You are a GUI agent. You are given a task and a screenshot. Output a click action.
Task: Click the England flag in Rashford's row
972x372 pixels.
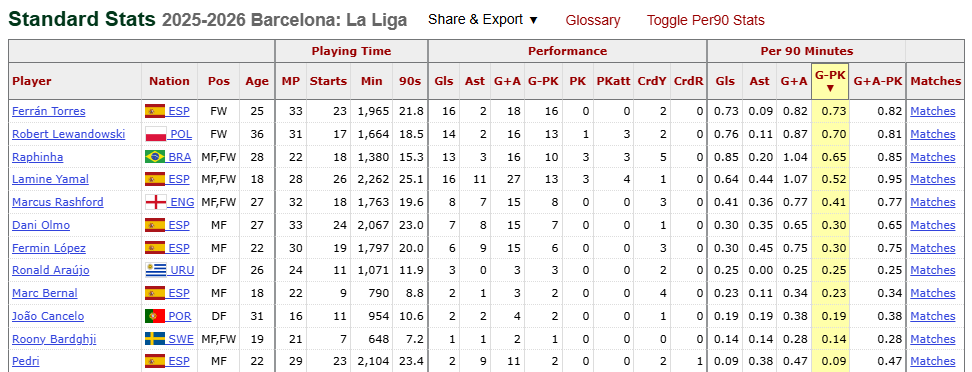coord(155,202)
